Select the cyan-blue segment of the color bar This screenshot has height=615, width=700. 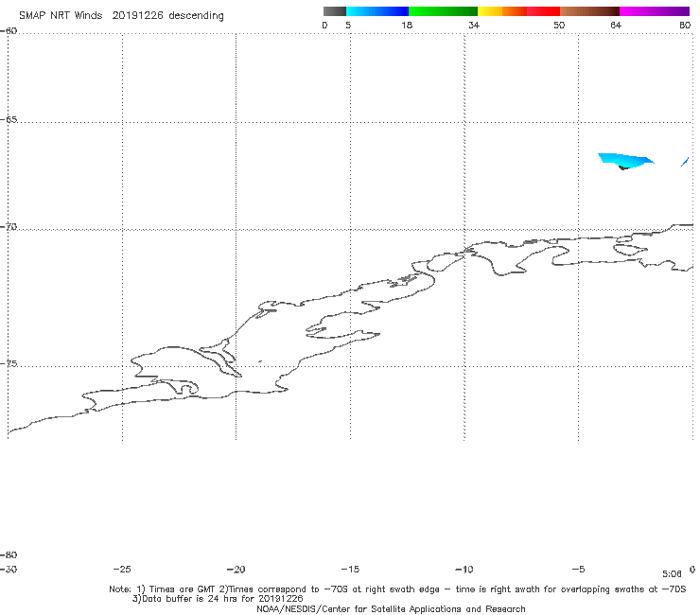pyautogui.click(x=377, y=11)
